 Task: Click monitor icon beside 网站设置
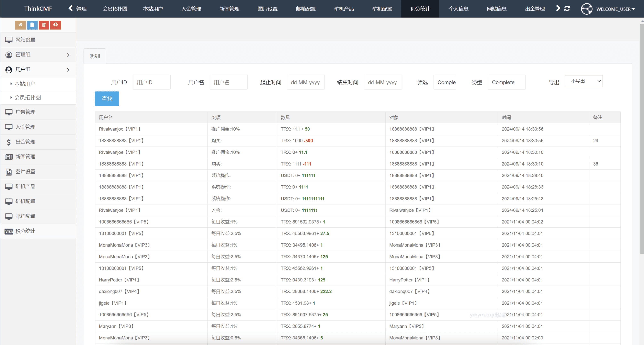click(x=9, y=40)
